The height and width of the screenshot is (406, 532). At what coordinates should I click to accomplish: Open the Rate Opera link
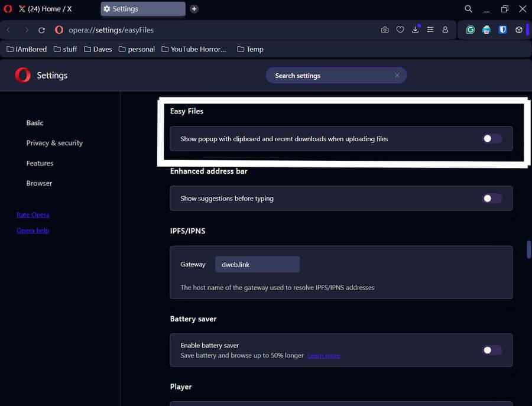click(33, 215)
